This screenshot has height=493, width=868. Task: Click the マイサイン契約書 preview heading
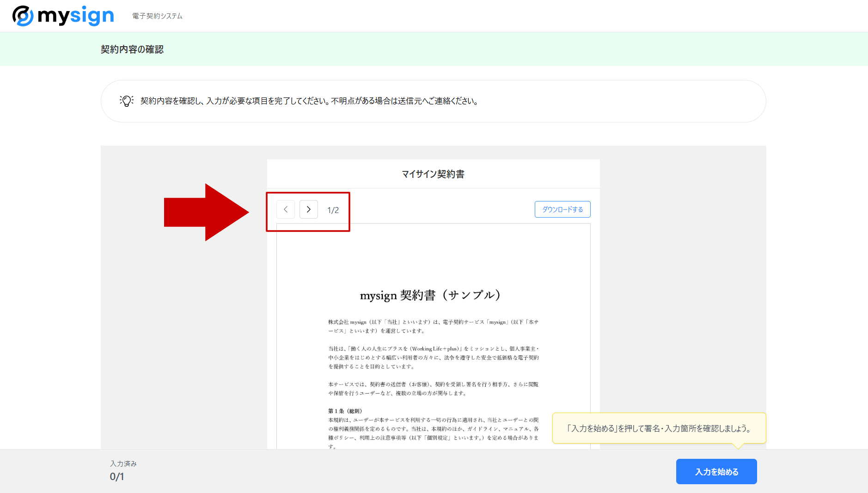click(433, 174)
